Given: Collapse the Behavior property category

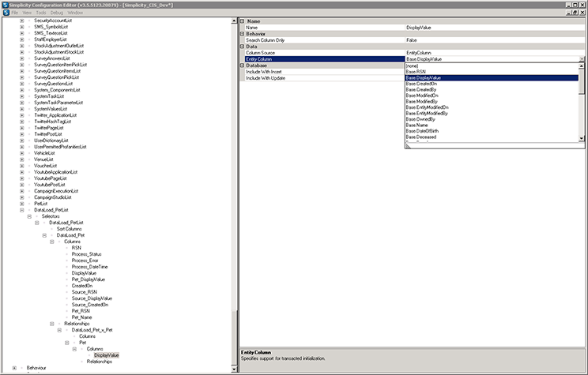Looking at the screenshot, I should (243, 34).
